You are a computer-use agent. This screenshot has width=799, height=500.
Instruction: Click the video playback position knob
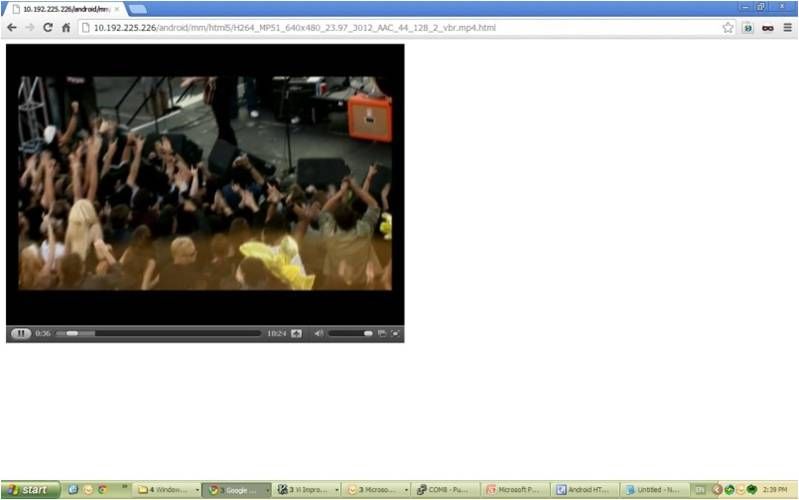[x=72, y=333]
